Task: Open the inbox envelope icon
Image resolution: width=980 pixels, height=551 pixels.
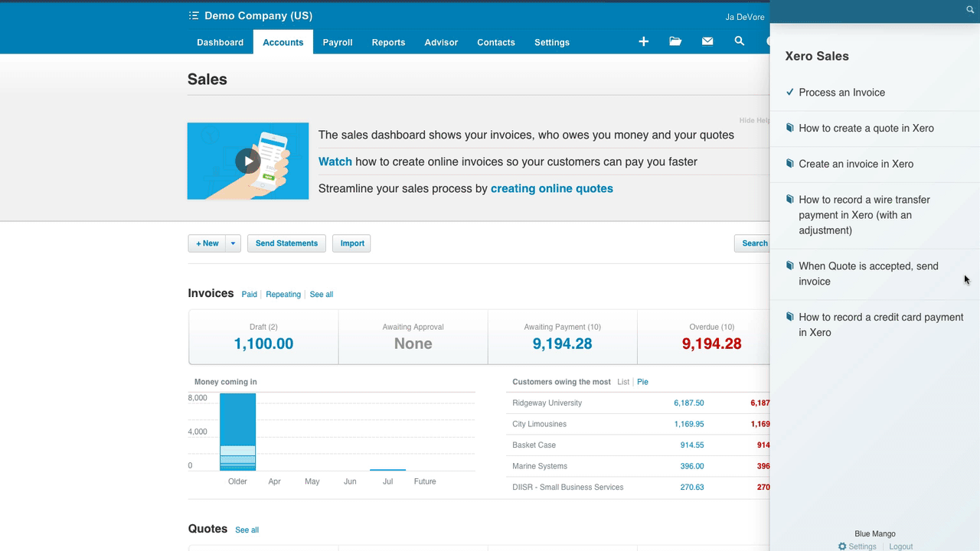Action: click(x=707, y=41)
